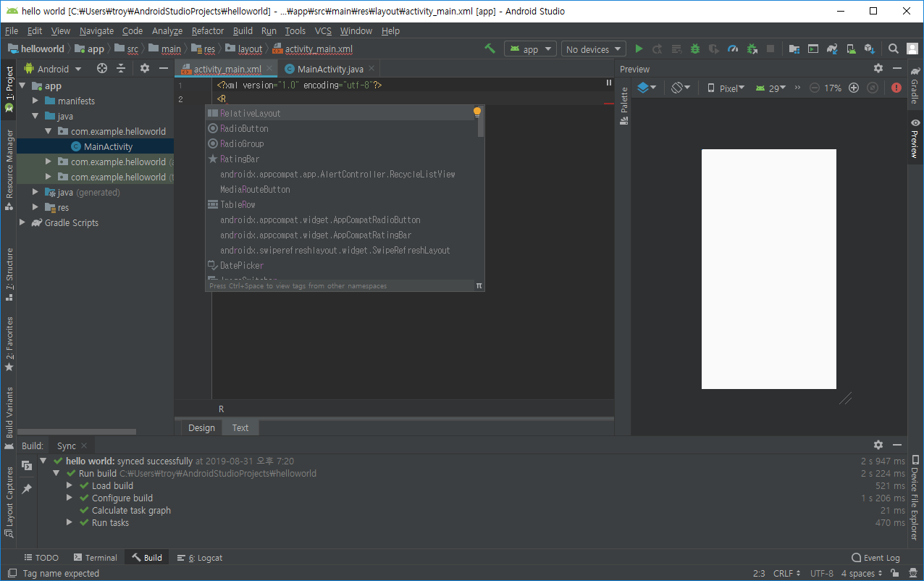Click the CRLF line separator in status bar
The image size is (924, 581).
[787, 573]
